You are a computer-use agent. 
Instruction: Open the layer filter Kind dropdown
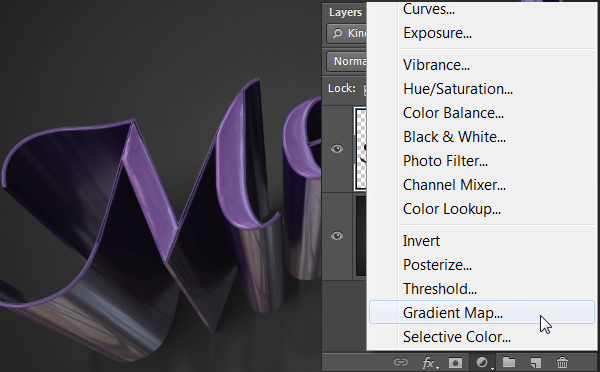347,34
